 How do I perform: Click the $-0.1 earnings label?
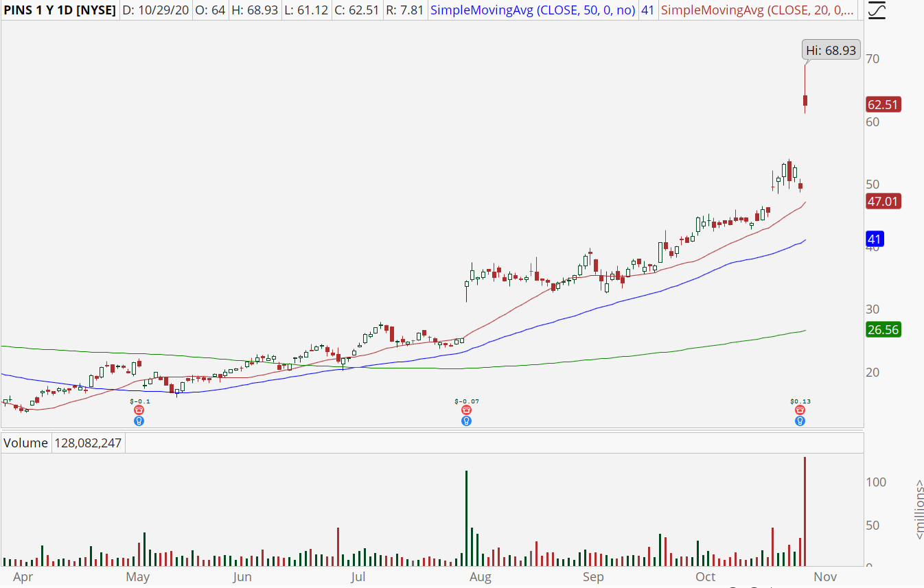click(139, 401)
